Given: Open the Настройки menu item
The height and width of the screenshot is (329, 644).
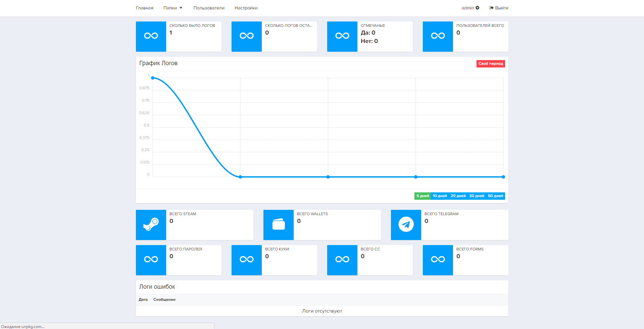Looking at the screenshot, I should [x=246, y=8].
